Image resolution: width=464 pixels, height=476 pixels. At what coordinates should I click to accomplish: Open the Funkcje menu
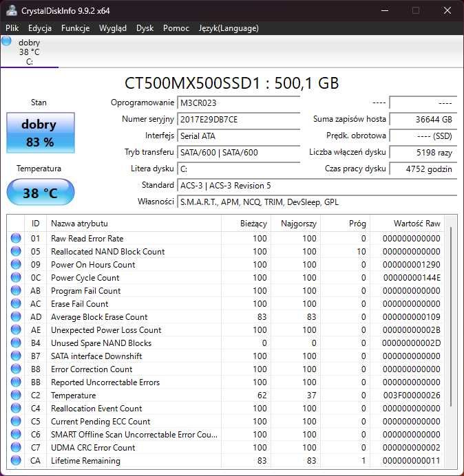pyautogui.click(x=75, y=28)
